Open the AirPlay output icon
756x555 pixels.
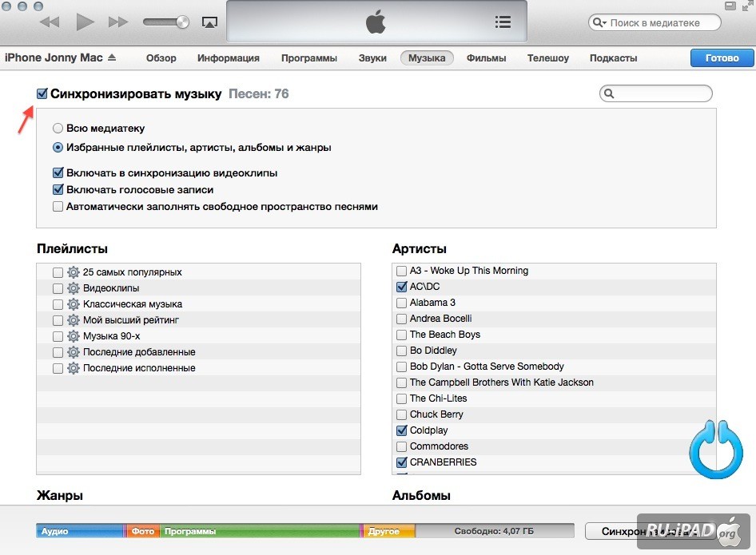[209, 22]
